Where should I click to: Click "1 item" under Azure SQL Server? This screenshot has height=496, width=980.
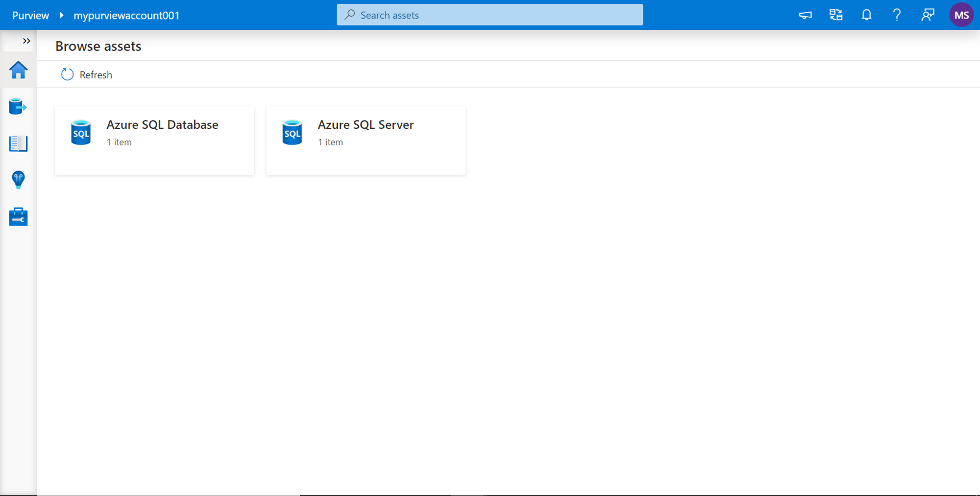point(330,142)
